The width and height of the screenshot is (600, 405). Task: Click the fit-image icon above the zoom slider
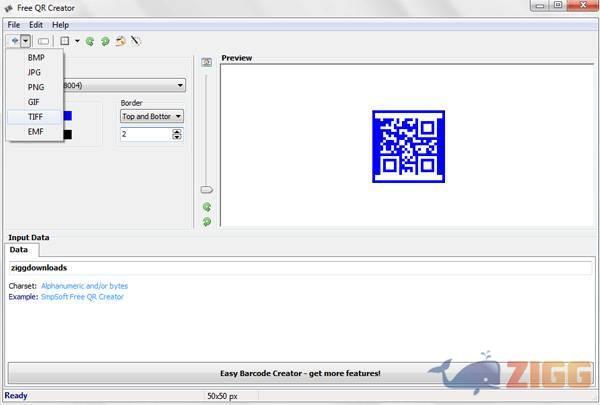pos(206,62)
